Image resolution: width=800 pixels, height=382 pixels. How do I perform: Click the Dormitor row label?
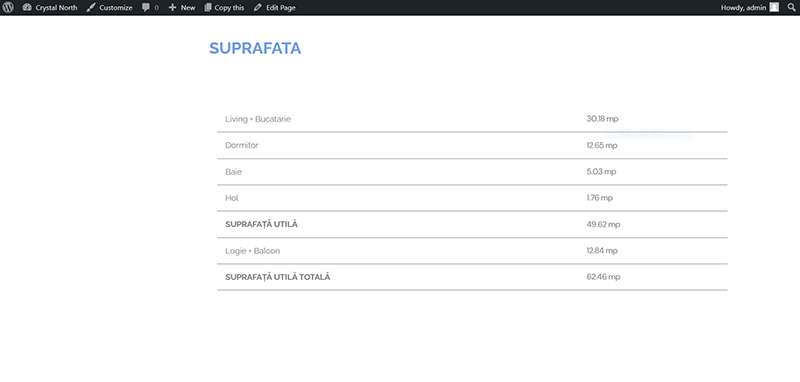[242, 145]
